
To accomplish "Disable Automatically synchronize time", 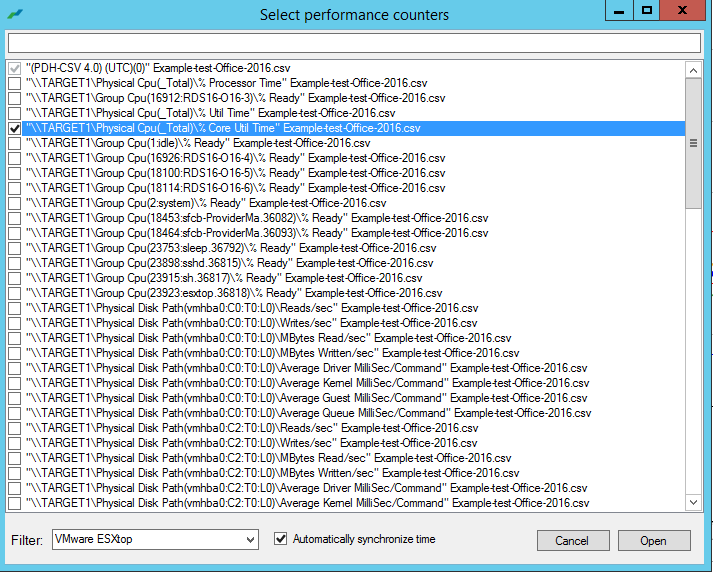I will 281,539.
